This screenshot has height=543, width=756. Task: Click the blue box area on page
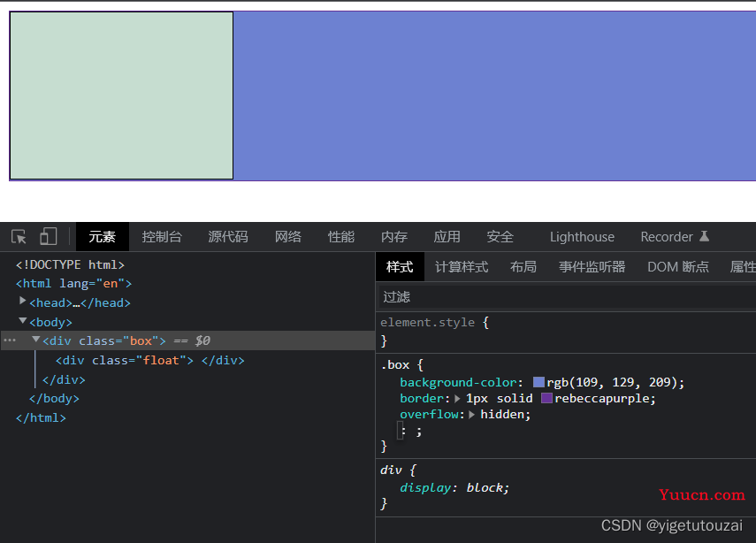[x=494, y=96]
